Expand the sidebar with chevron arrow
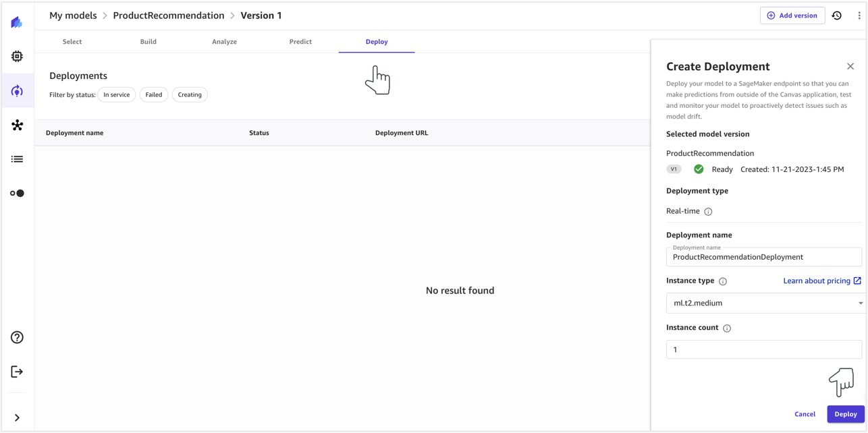Screen dimensions: 868x433 [x=17, y=417]
